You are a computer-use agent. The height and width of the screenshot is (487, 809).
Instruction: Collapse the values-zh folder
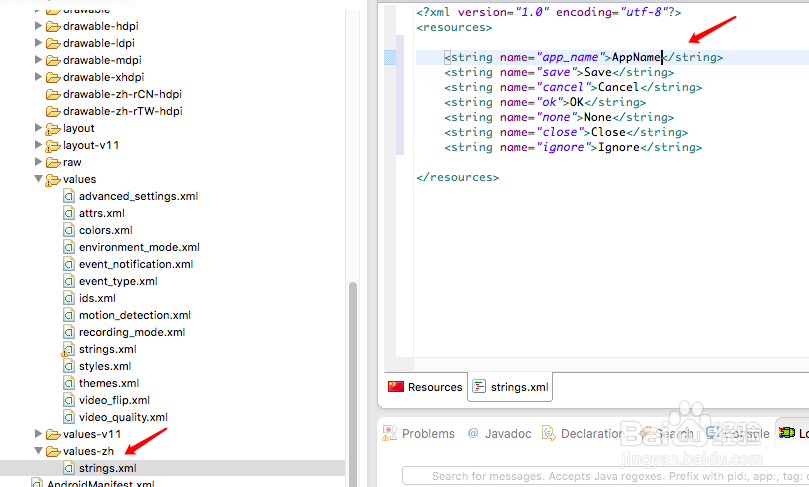pyautogui.click(x=38, y=450)
